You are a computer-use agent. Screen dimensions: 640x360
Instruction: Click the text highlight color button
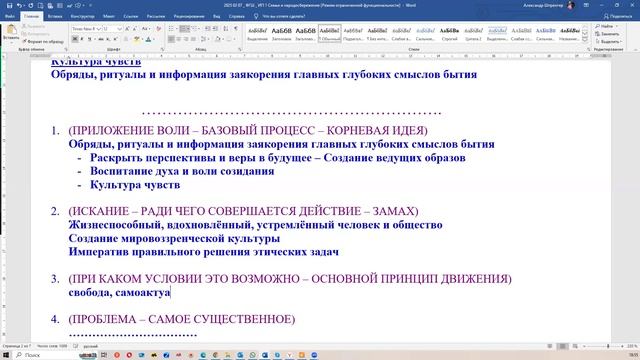(x=137, y=39)
